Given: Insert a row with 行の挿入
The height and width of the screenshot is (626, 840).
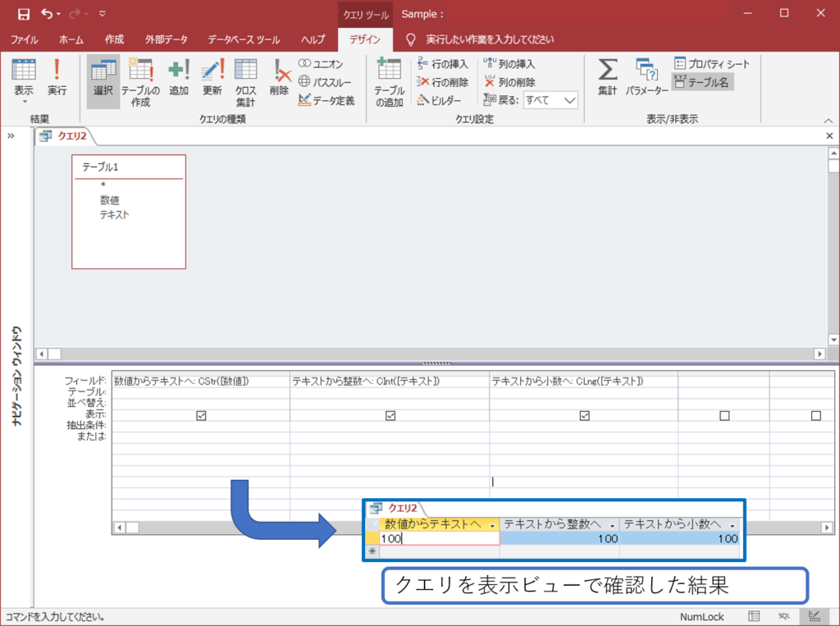Looking at the screenshot, I should 443,64.
